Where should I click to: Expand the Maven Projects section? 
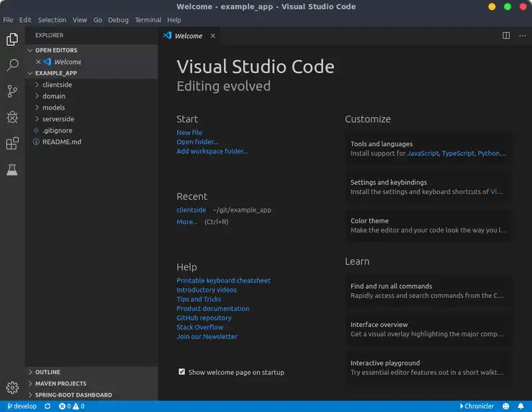[x=60, y=383]
